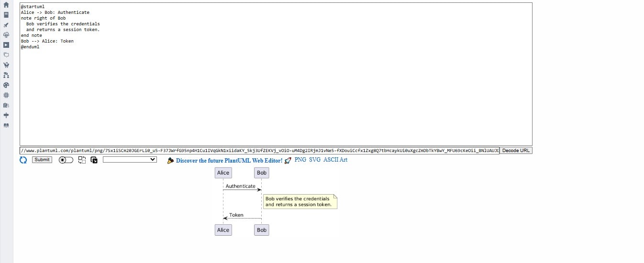Image resolution: width=644 pixels, height=263 pixels.
Task: Select the '@enduml' line in editor
Action: point(30,47)
